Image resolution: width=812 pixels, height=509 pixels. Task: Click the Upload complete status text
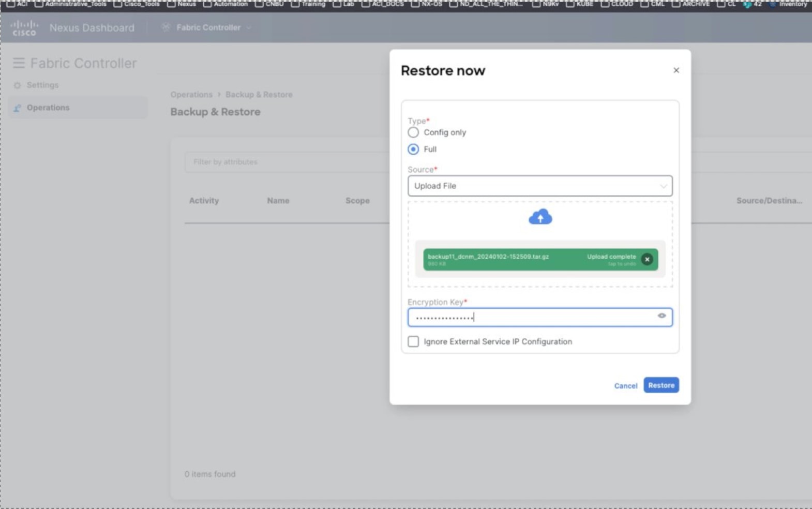(611, 257)
